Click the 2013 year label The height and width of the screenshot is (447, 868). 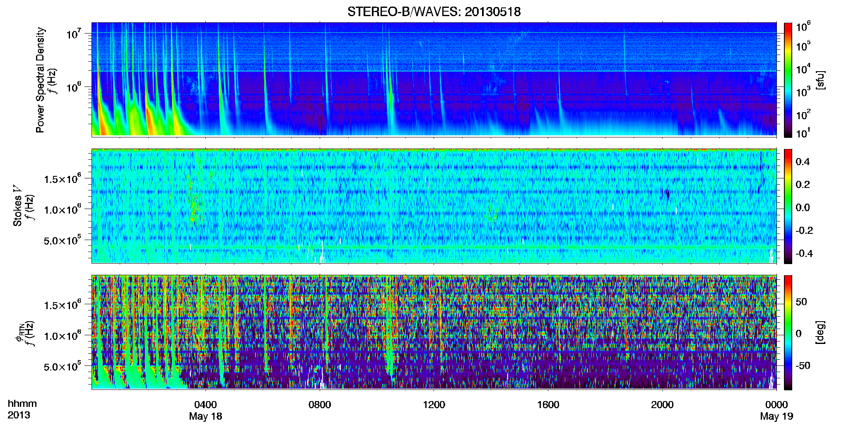tap(19, 415)
